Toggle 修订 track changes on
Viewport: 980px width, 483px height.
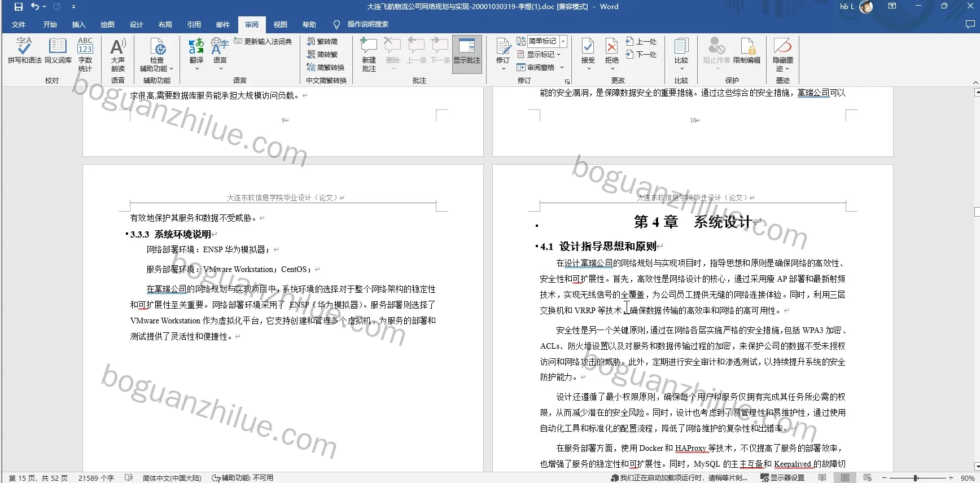(503, 47)
